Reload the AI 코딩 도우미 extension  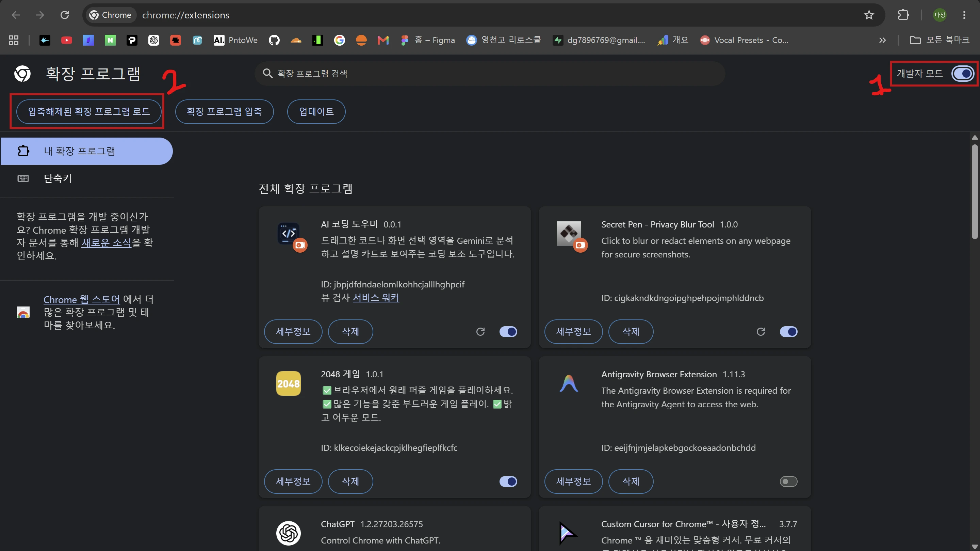480,332
